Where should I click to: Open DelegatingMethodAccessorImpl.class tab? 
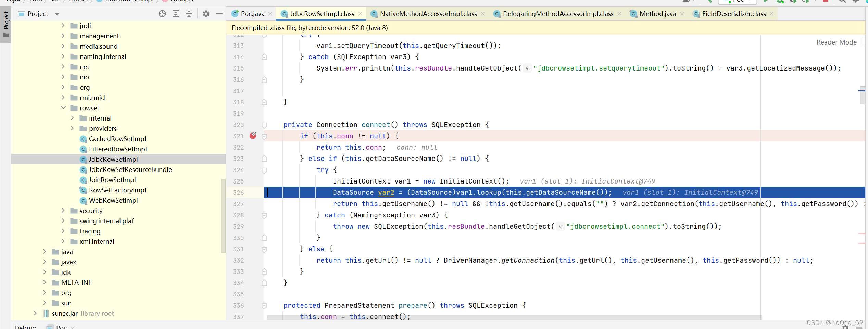click(558, 14)
